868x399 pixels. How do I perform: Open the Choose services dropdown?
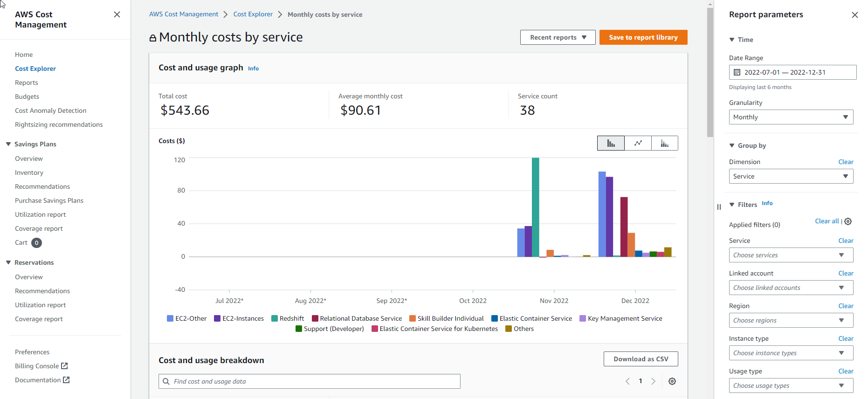791,255
